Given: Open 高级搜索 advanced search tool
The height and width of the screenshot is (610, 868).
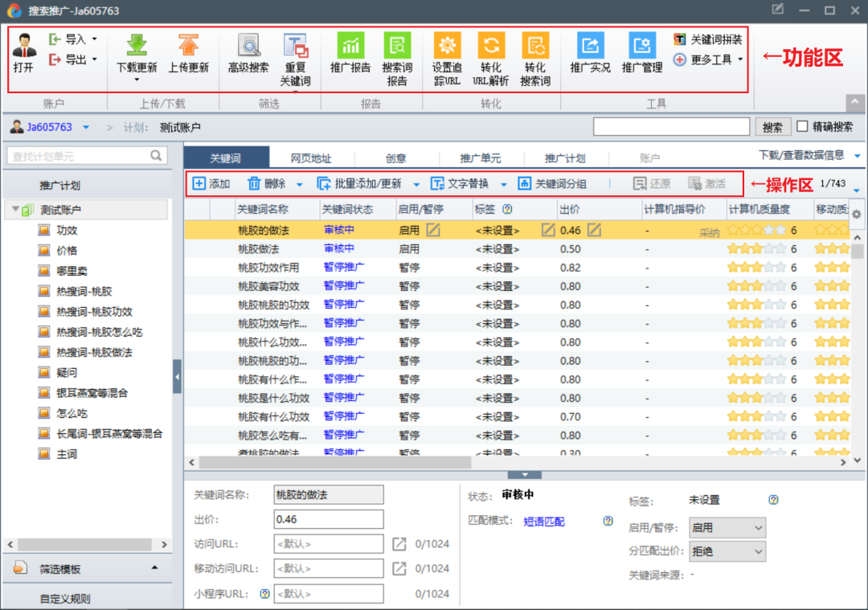Looking at the screenshot, I should (x=248, y=46).
